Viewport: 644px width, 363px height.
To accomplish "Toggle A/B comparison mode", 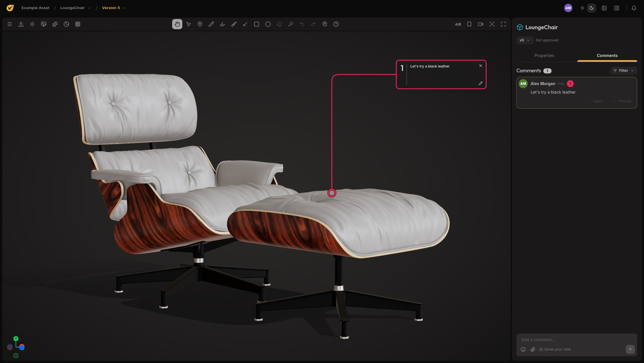I will coord(458,24).
